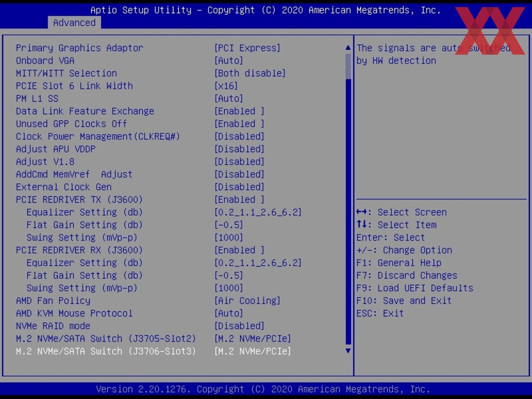This screenshot has height=399, width=532.
Task: Toggle Adjust V1.8 Disabled value
Action: point(239,162)
